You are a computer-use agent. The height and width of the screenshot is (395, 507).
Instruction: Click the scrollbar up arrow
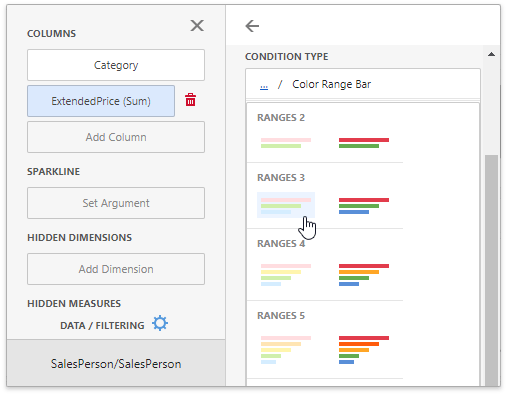pyautogui.click(x=491, y=54)
